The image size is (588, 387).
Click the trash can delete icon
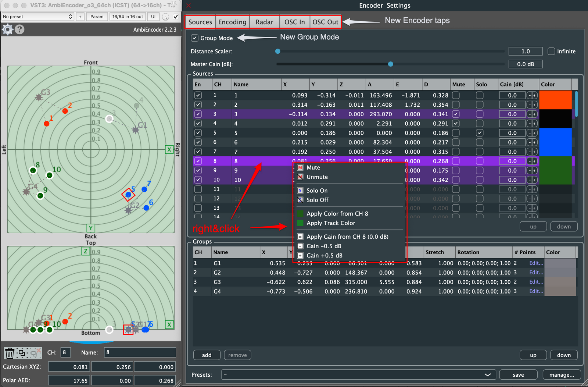pyautogui.click(x=10, y=353)
